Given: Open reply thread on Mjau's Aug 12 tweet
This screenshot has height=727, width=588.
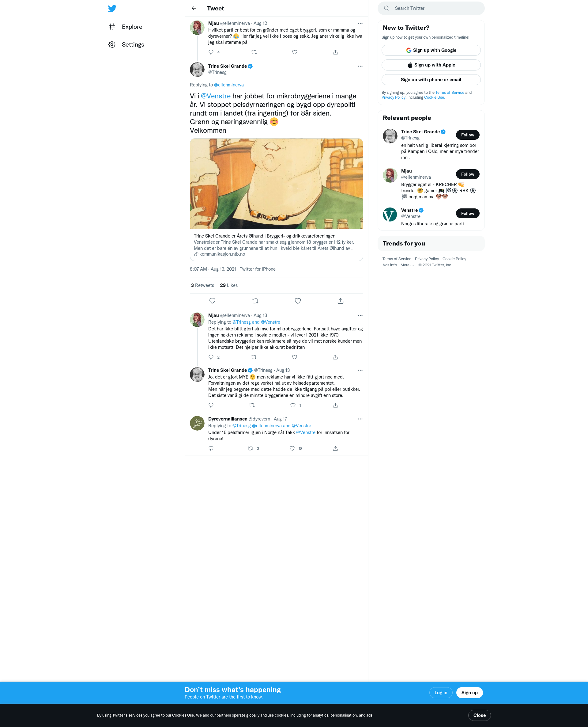Looking at the screenshot, I should 211,52.
